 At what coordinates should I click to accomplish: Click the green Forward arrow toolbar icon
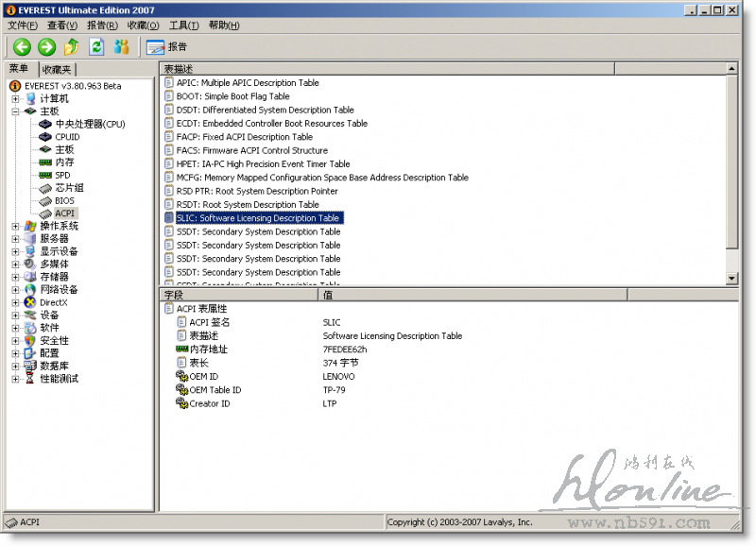(x=46, y=47)
